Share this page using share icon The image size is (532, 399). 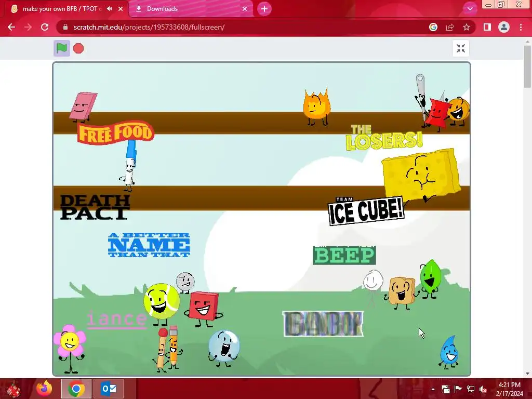(x=450, y=27)
